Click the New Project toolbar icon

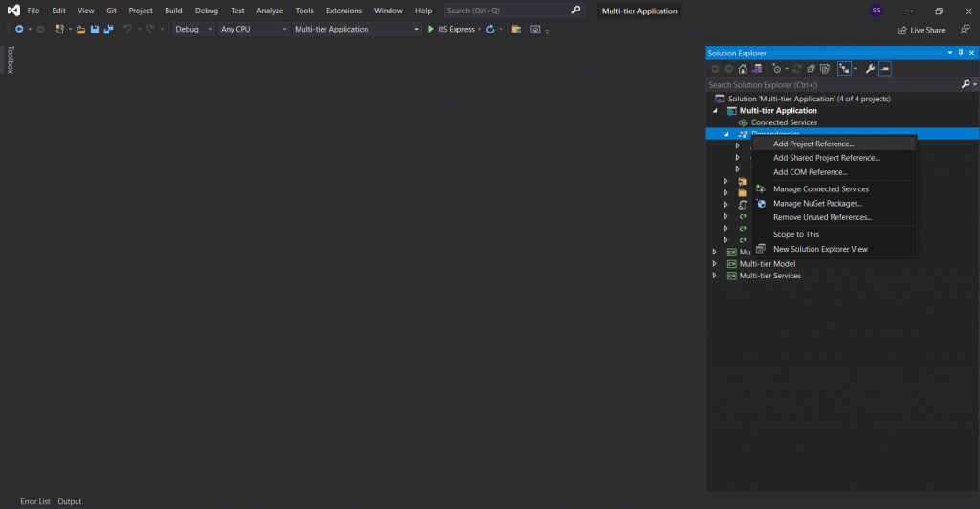[x=59, y=30]
